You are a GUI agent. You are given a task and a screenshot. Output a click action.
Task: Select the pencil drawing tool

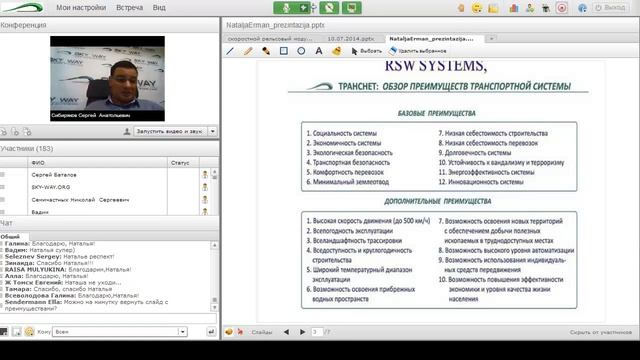(x=248, y=51)
